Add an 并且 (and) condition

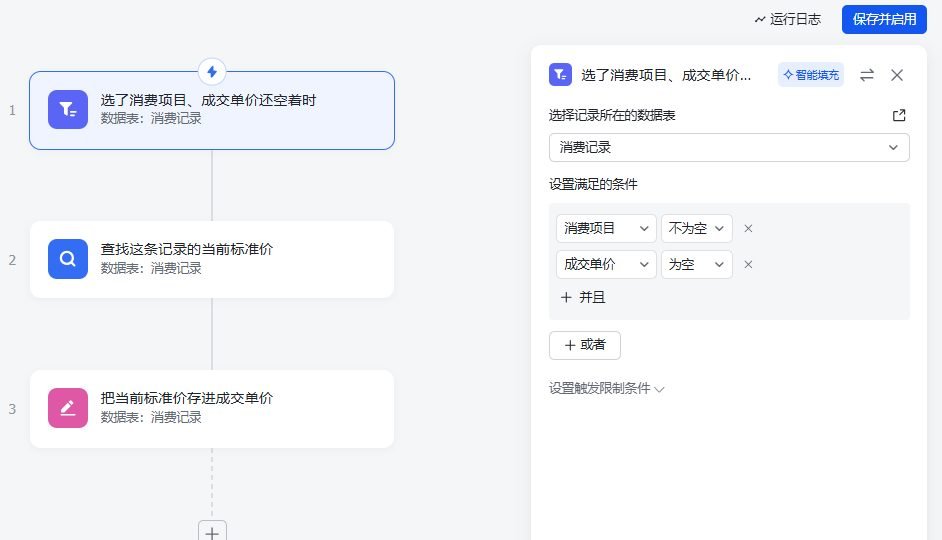click(583, 297)
